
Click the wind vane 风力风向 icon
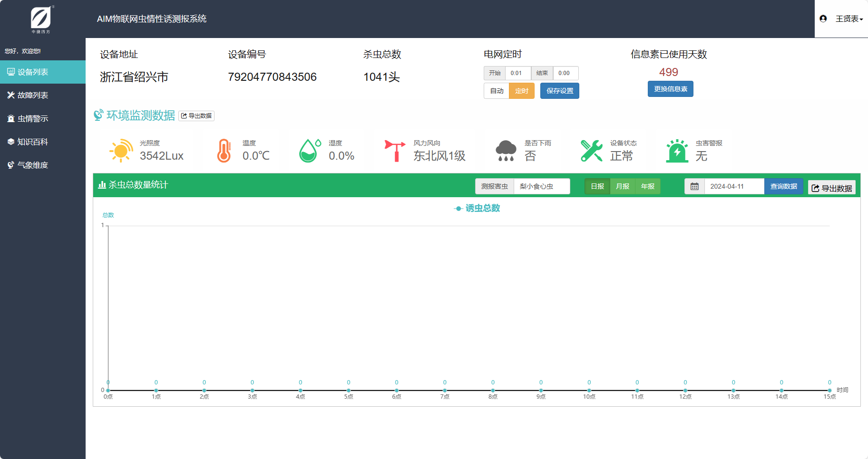click(395, 151)
